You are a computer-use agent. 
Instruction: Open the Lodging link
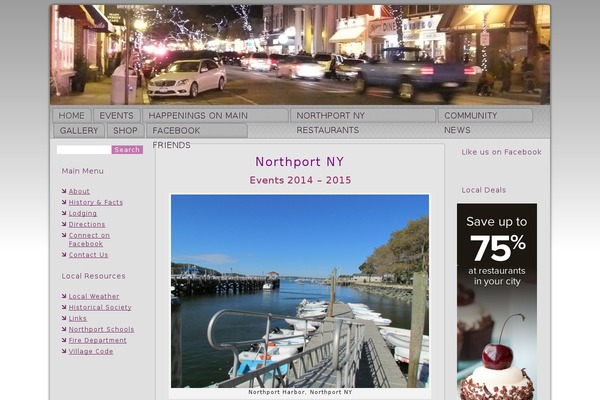click(x=83, y=214)
